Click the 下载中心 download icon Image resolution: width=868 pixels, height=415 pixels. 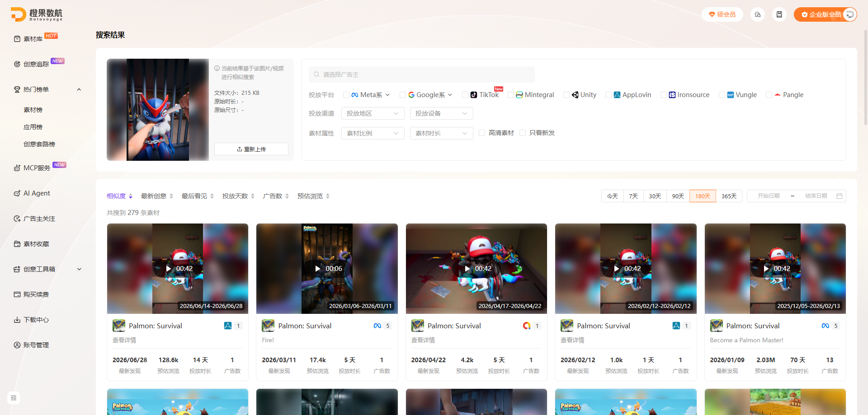[17, 320]
